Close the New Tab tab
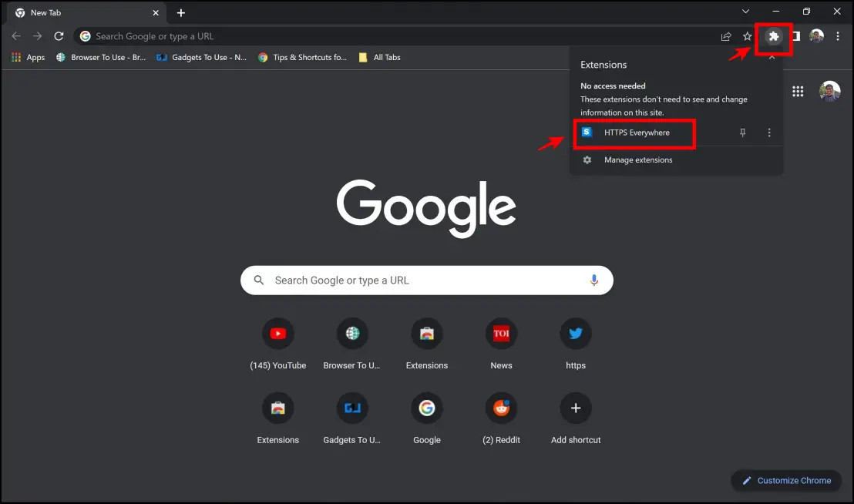 (x=156, y=12)
